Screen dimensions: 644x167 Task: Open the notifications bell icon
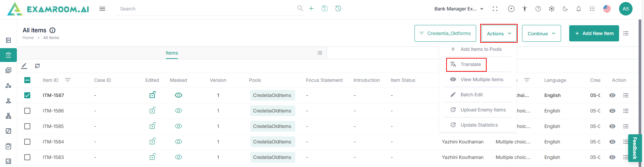(x=579, y=9)
